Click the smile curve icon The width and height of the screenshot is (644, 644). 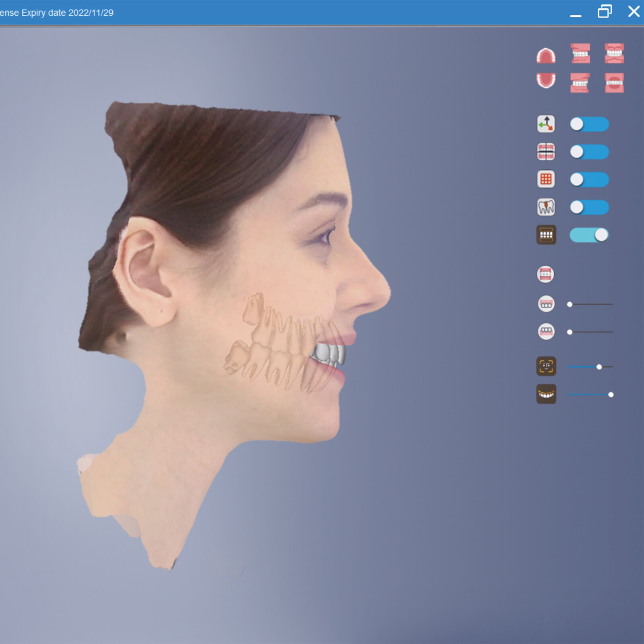click(546, 394)
